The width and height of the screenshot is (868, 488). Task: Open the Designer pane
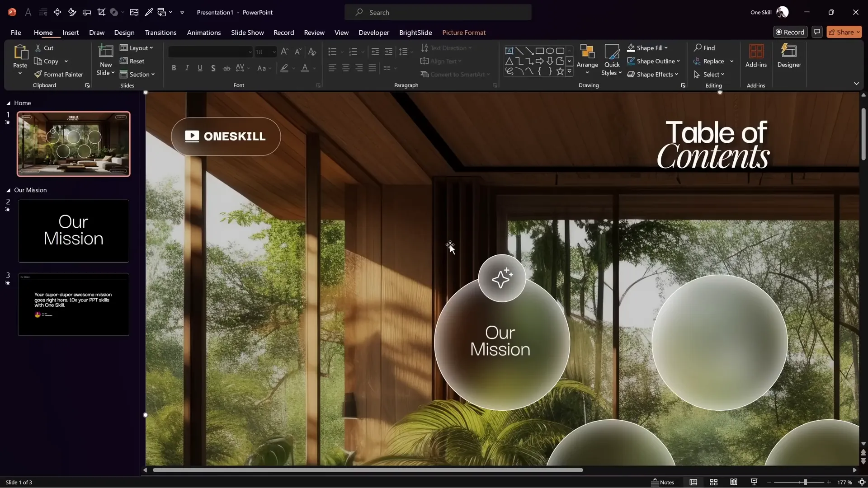click(789, 56)
